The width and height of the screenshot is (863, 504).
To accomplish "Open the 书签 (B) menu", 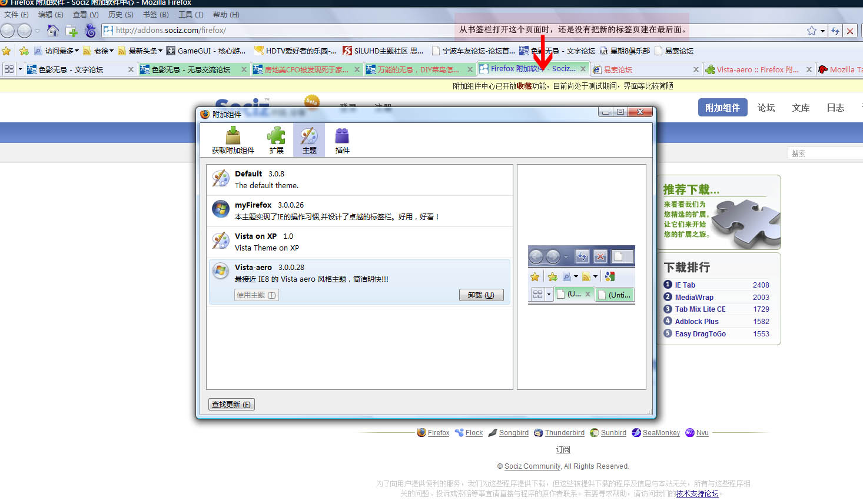I will pos(155,15).
